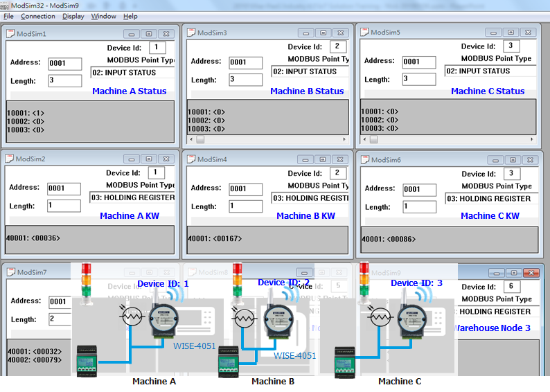The height and width of the screenshot is (392, 550).
Task: Click the Address field in ModSim1
Action: pos(65,64)
